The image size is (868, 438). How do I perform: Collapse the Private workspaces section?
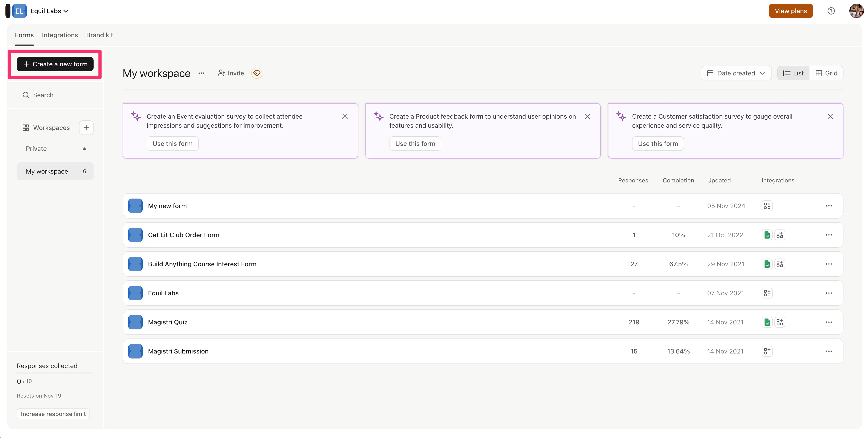[x=84, y=149]
